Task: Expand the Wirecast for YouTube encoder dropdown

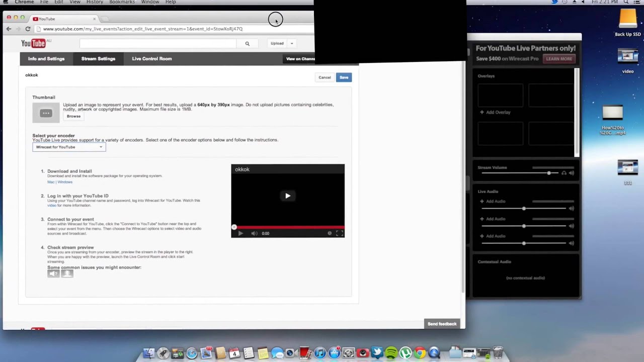Action: (69, 147)
